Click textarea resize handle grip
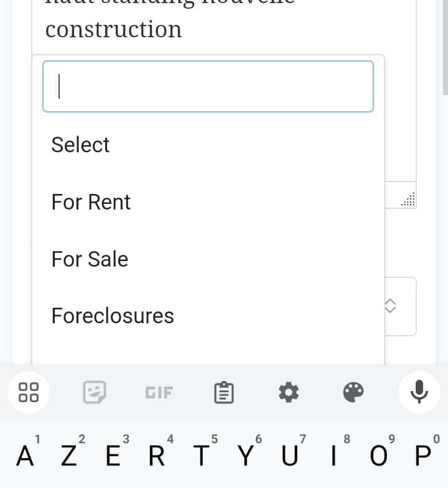 [409, 200]
